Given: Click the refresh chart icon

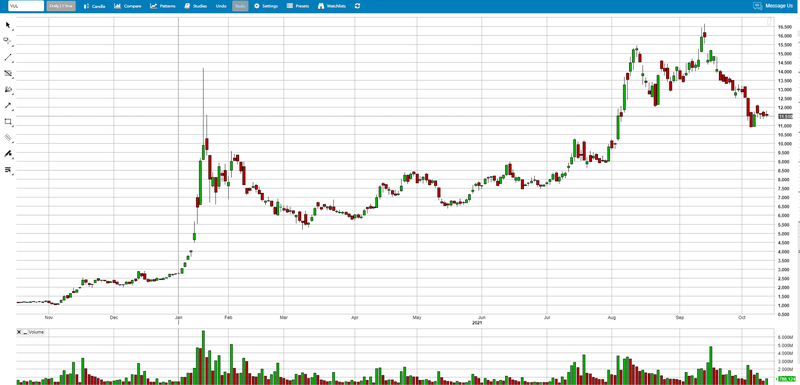Looking at the screenshot, I should coord(357,6).
